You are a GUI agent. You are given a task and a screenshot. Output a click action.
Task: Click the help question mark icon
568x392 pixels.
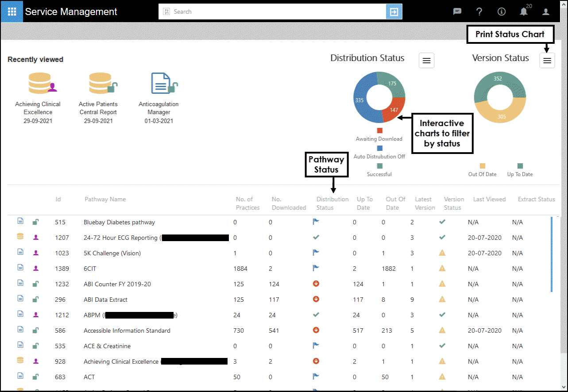click(479, 12)
